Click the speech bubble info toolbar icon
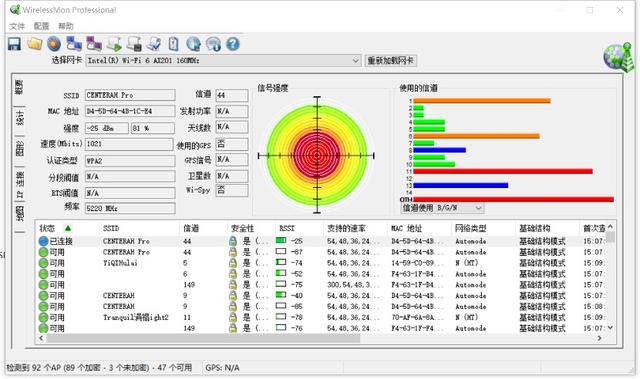Image resolution: width=640 pixels, height=379 pixels. 213,44
